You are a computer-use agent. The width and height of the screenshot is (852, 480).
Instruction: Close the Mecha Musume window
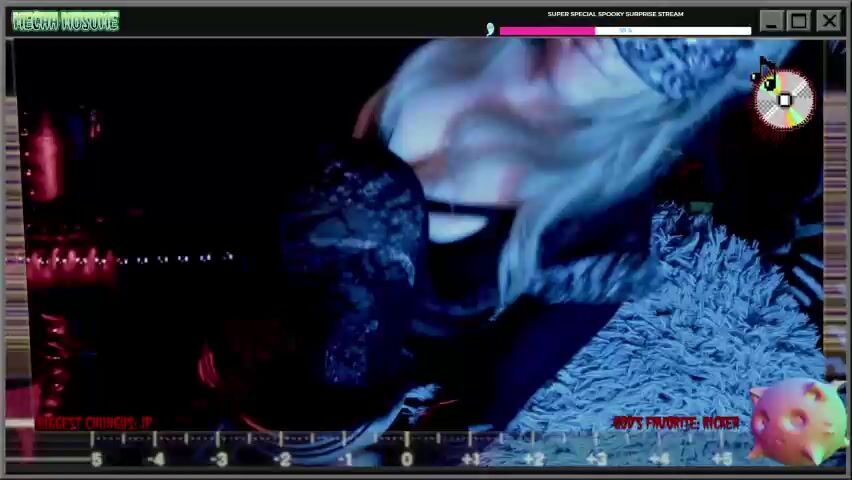[829, 22]
